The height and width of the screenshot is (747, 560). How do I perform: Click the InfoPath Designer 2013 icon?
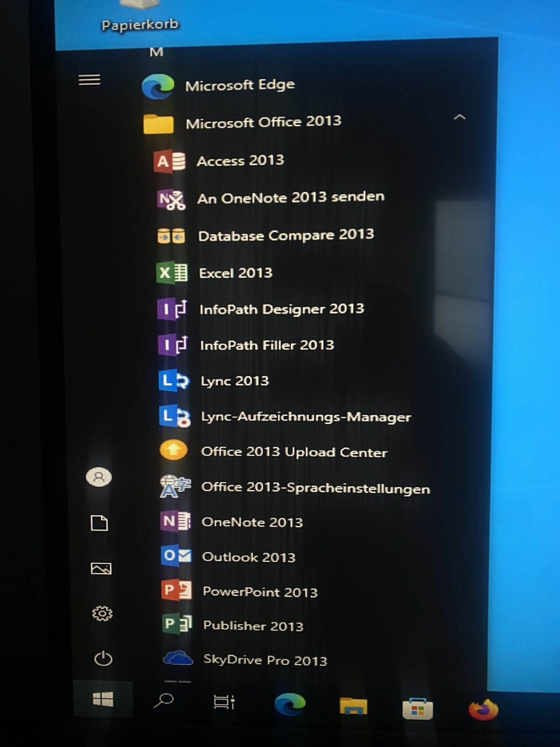click(x=172, y=309)
